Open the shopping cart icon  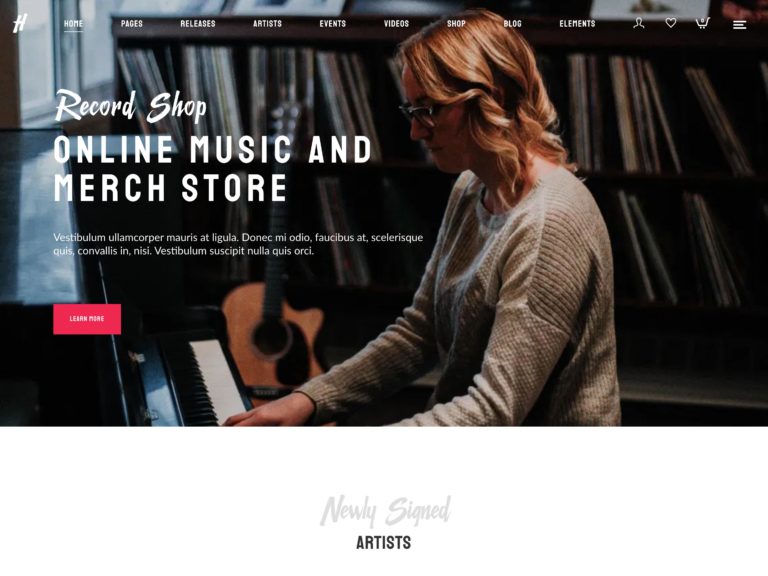point(702,23)
